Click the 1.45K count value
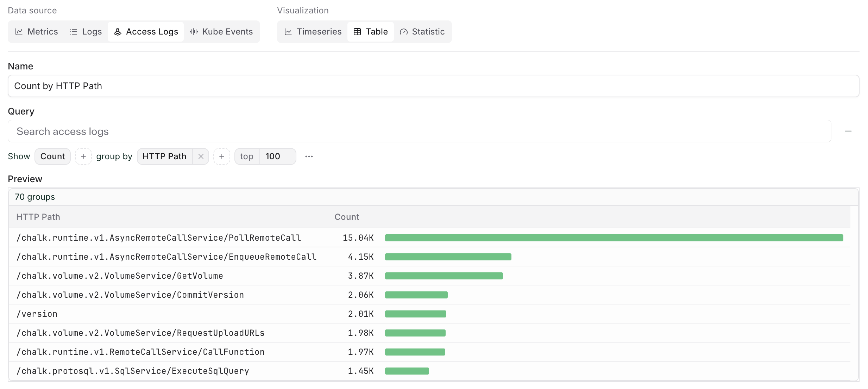The image size is (868, 389). pyautogui.click(x=361, y=371)
